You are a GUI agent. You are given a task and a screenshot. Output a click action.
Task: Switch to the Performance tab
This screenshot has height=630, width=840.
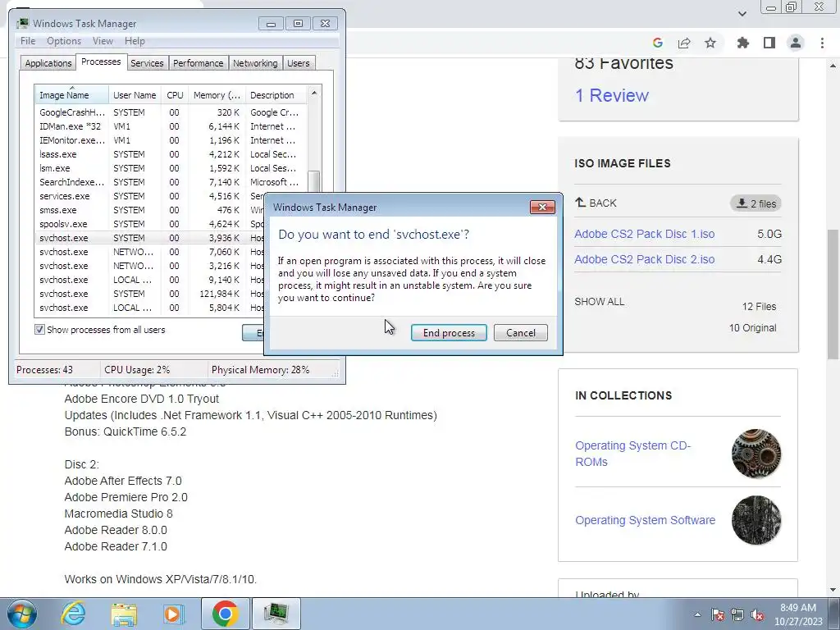pyautogui.click(x=199, y=63)
